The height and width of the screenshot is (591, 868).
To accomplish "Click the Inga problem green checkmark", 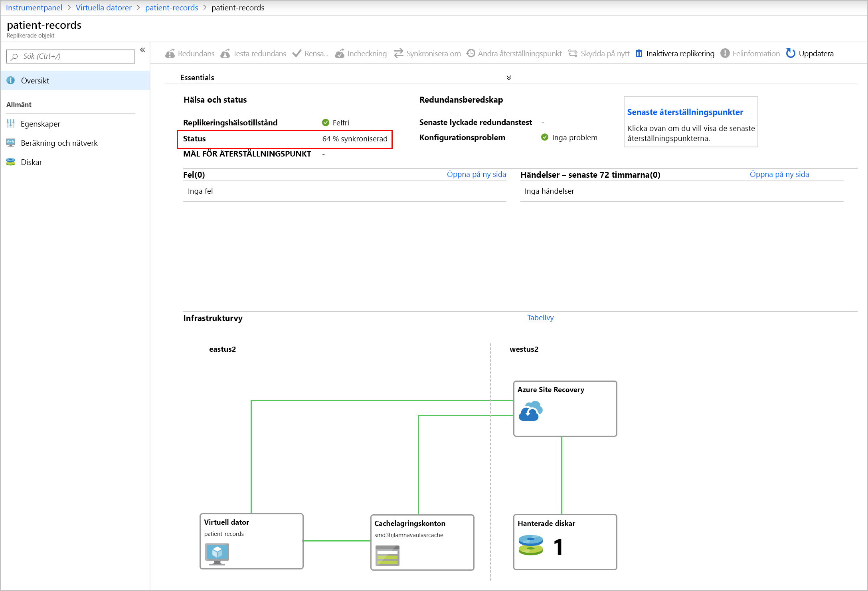I will coord(545,137).
